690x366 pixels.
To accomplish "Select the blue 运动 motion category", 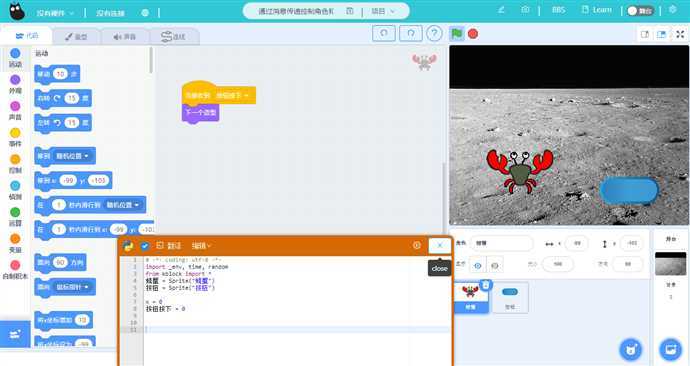I will pyautogui.click(x=15, y=58).
